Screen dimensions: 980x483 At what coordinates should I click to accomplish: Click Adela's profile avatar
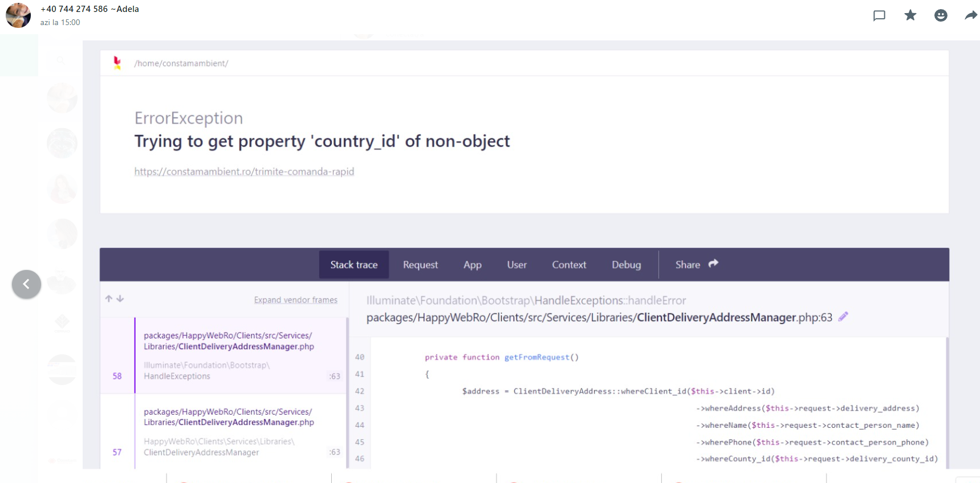click(18, 15)
